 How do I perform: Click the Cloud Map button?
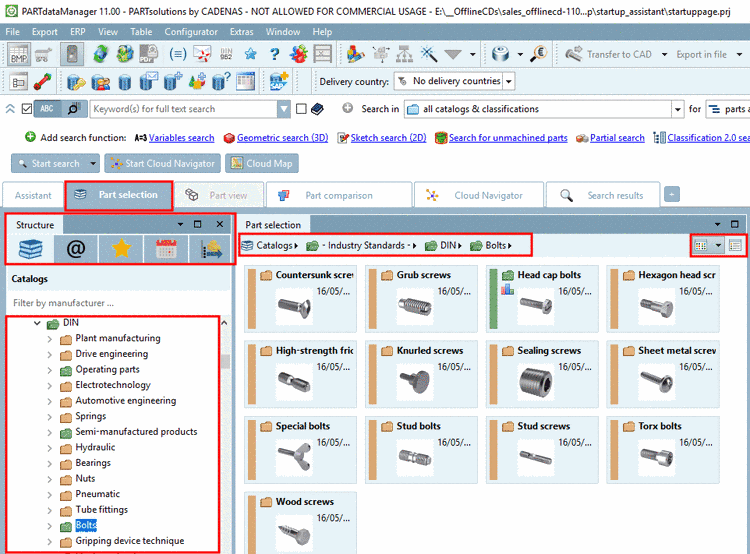pyautogui.click(x=262, y=164)
